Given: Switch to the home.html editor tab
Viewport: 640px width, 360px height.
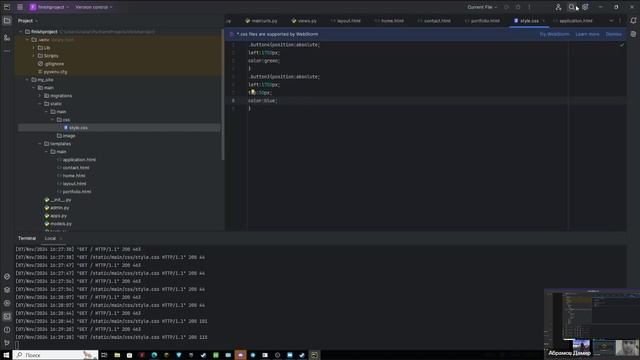Looking at the screenshot, I should [389, 20].
